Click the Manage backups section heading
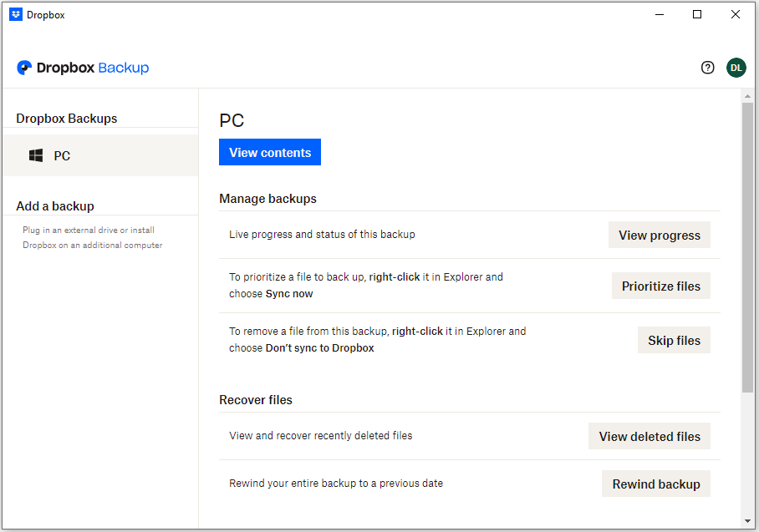 (x=267, y=198)
